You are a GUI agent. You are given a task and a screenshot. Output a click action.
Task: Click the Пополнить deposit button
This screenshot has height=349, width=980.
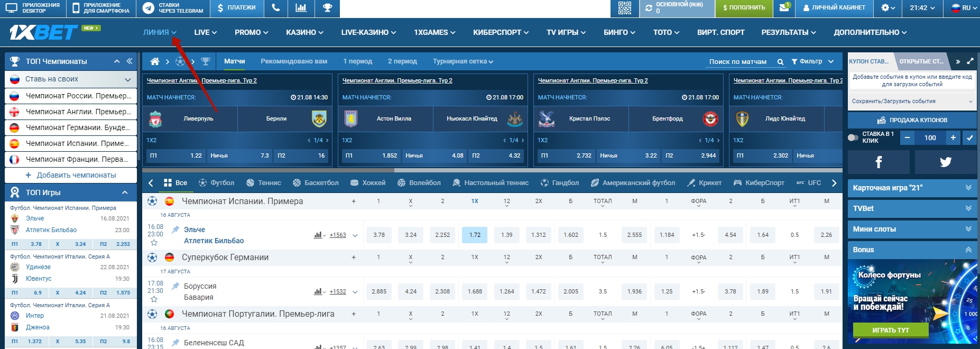(744, 8)
